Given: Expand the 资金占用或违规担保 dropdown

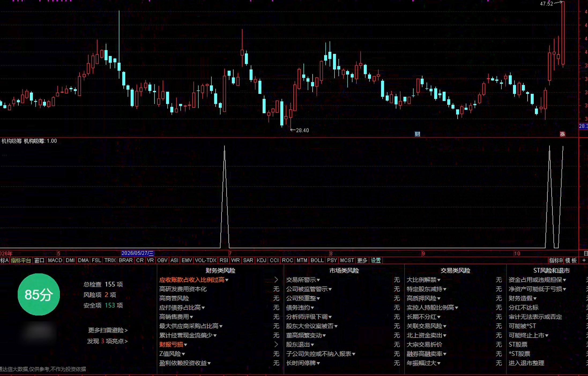Looking at the screenshot, I should tap(564, 280).
